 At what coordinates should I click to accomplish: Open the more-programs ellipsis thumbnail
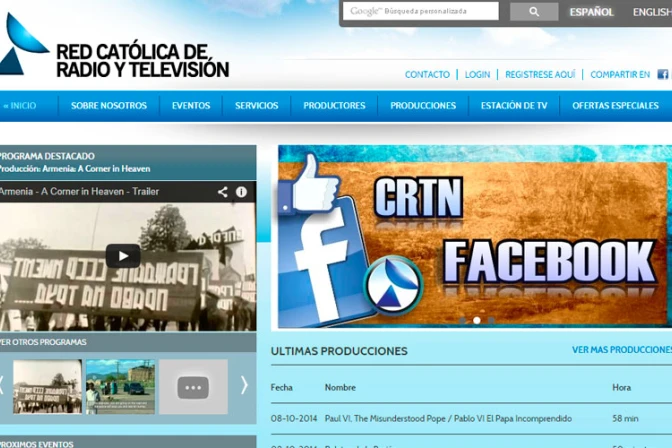tap(193, 387)
